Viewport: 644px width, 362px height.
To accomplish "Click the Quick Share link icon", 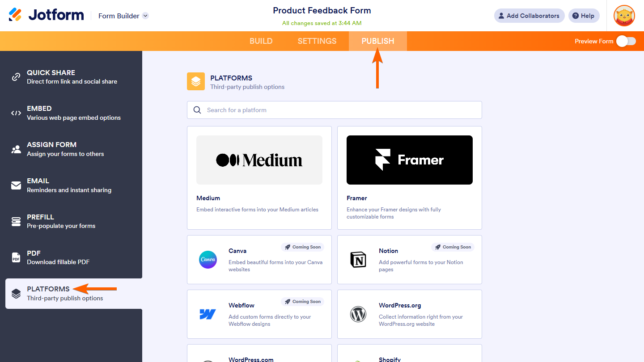I will (x=16, y=77).
